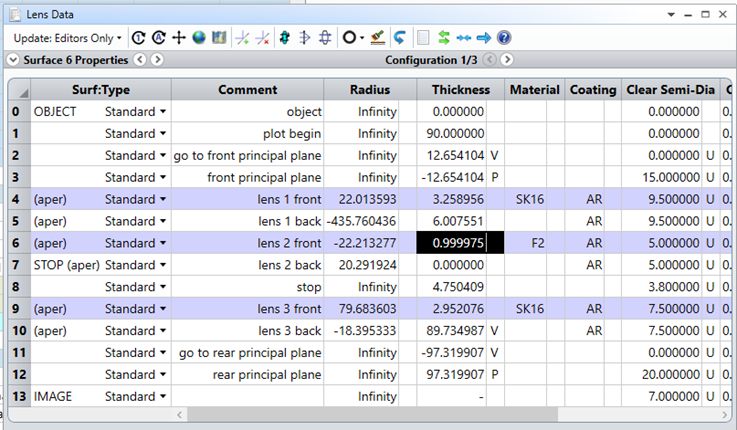Click the scroll left arrow of horizontal scrollbar
The width and height of the screenshot is (737, 430).
click(179, 414)
